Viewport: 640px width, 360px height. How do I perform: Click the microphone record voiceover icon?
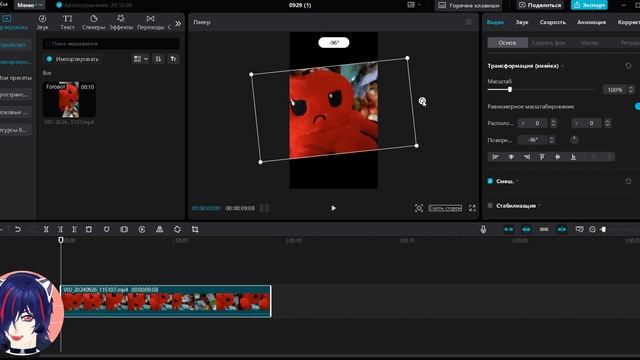(x=483, y=229)
